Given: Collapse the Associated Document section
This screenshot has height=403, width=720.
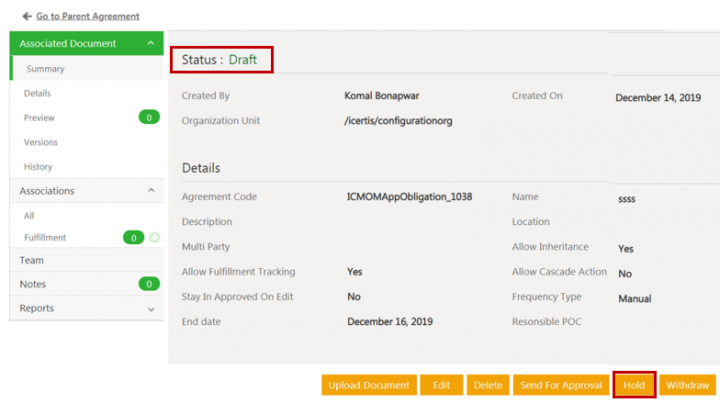Looking at the screenshot, I should tap(149, 44).
